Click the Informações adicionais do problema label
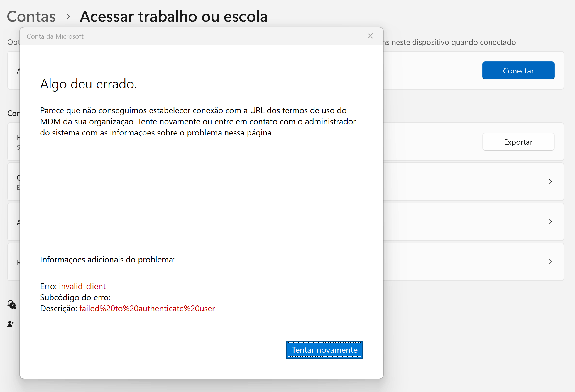 click(x=107, y=260)
